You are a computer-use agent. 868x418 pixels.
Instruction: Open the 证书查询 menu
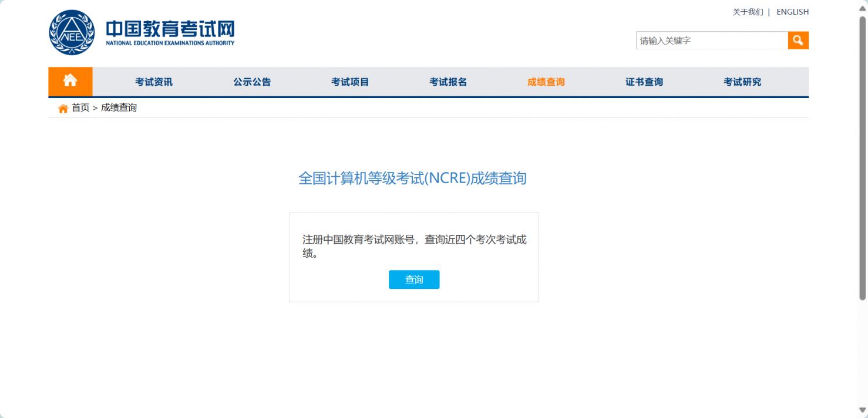(x=644, y=82)
